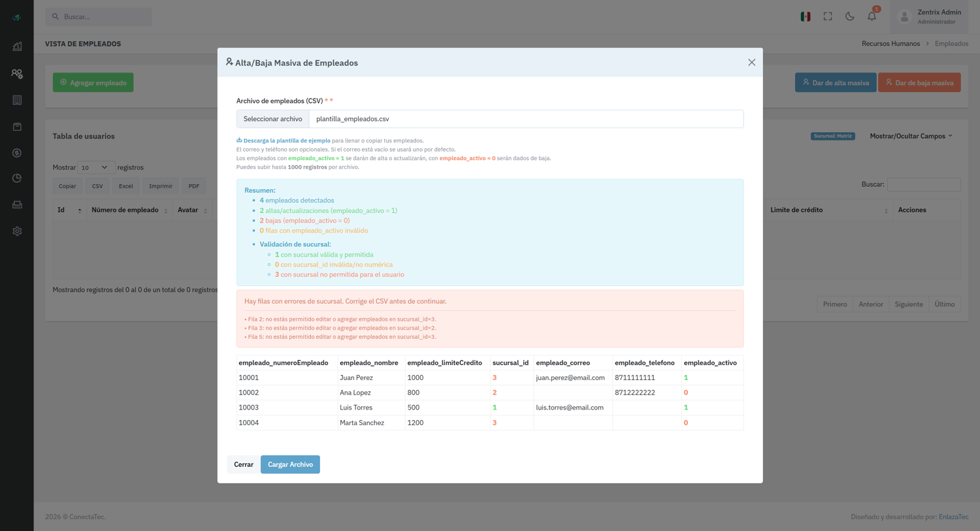Click the app logo in the sidebar
This screenshot has width=980, height=531.
(x=17, y=18)
